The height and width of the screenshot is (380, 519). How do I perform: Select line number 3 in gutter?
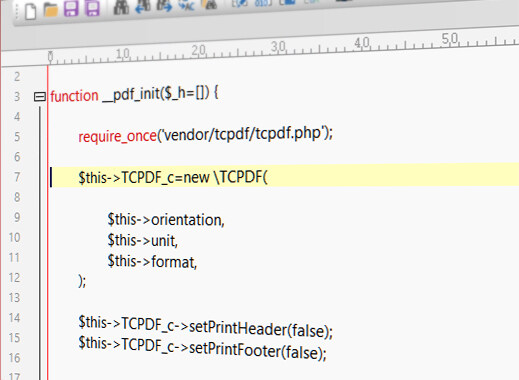point(17,97)
